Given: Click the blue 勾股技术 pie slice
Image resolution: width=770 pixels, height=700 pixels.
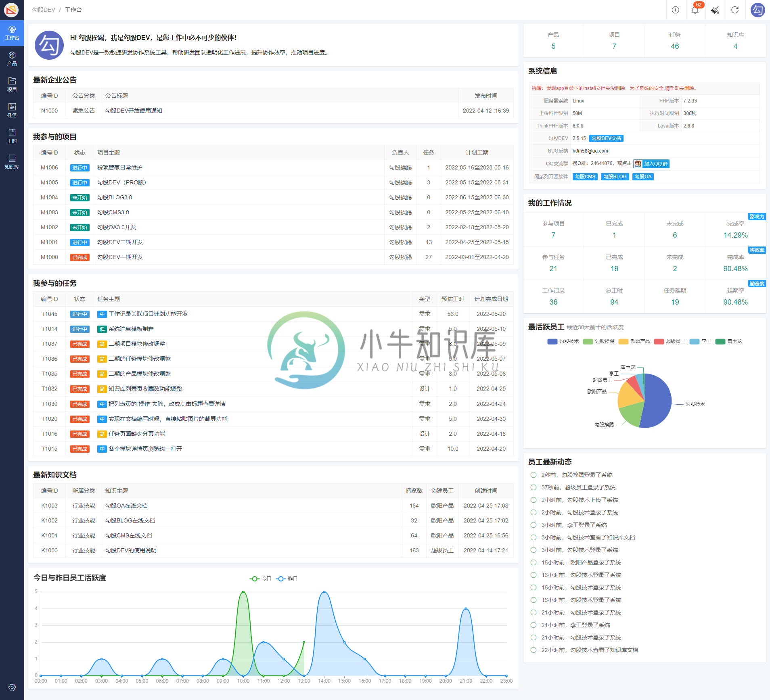Looking at the screenshot, I should [x=658, y=401].
